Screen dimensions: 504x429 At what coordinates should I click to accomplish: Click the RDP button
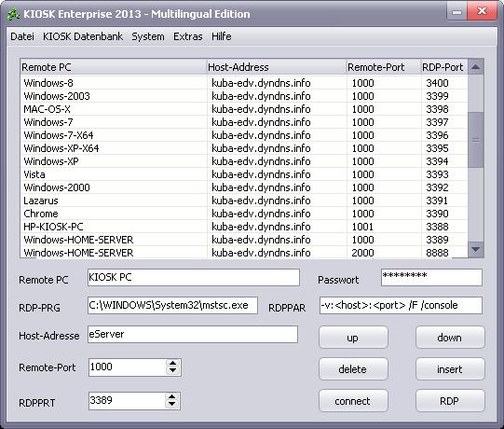click(x=450, y=401)
